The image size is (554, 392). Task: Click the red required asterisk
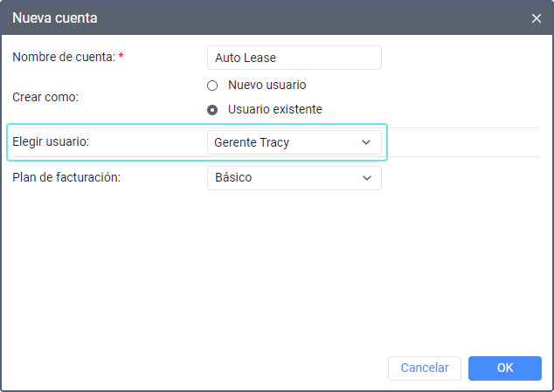coord(121,58)
